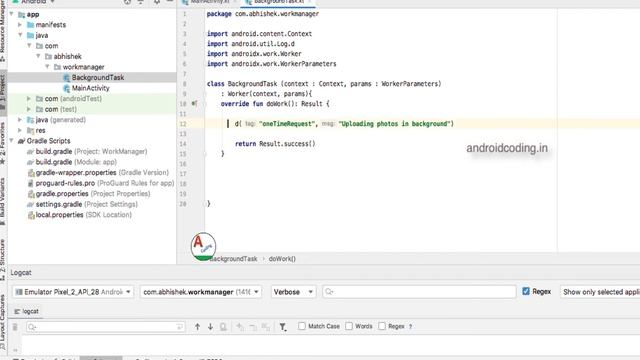
Task: Open the Layout Captures side tab
Action: coord(3,322)
